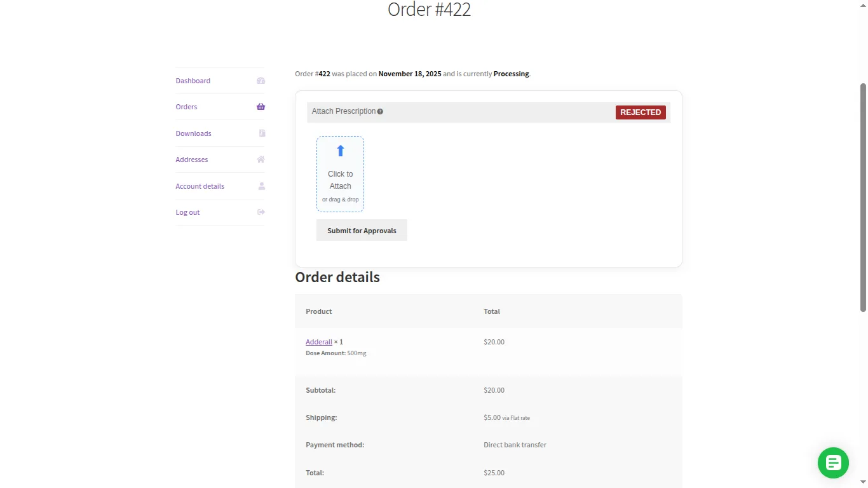Click the vertical page scrollbar
The width and height of the screenshot is (868, 488).
863,197
